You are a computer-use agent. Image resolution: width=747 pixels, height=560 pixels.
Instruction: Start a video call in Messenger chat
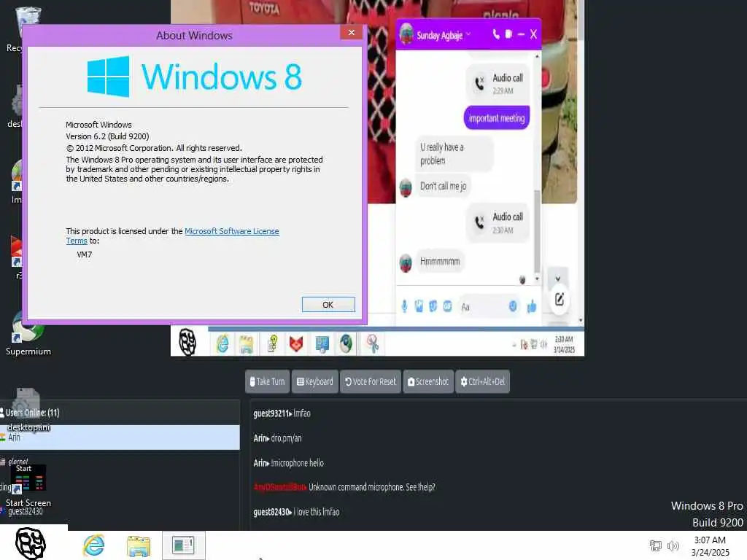tap(508, 34)
